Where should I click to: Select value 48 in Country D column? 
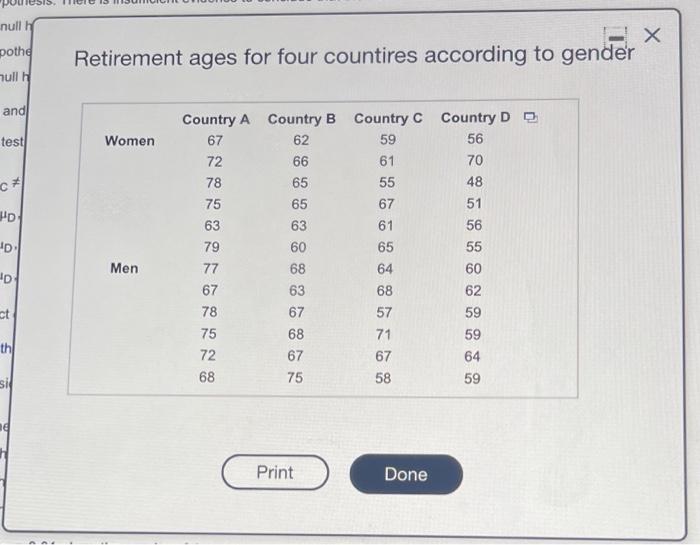475,182
